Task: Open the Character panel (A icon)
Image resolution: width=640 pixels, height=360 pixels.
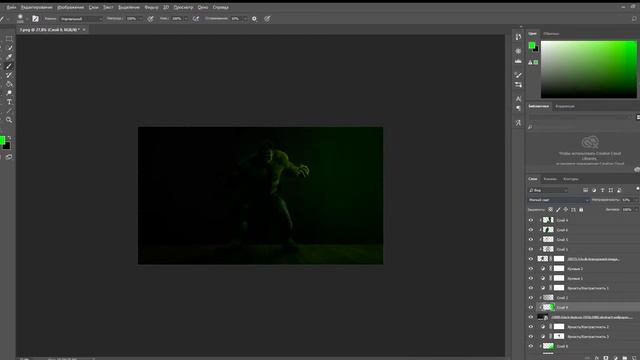Action: pyautogui.click(x=518, y=99)
